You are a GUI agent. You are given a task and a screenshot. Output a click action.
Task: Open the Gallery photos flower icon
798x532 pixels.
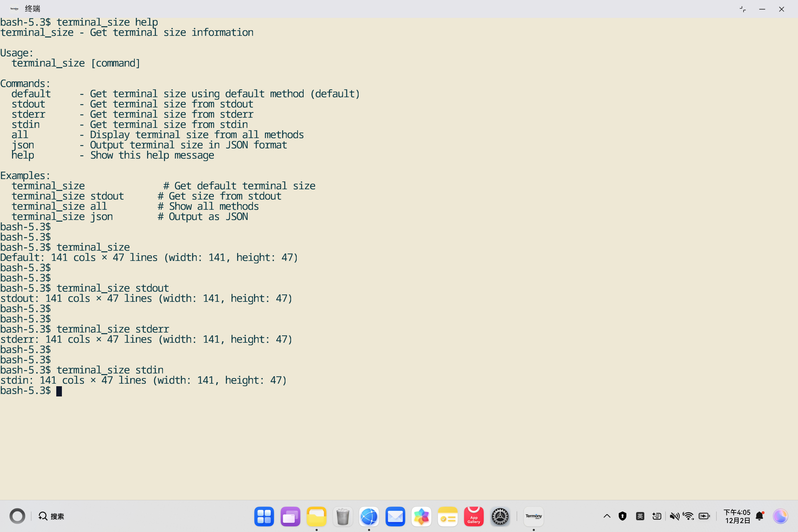(422, 516)
